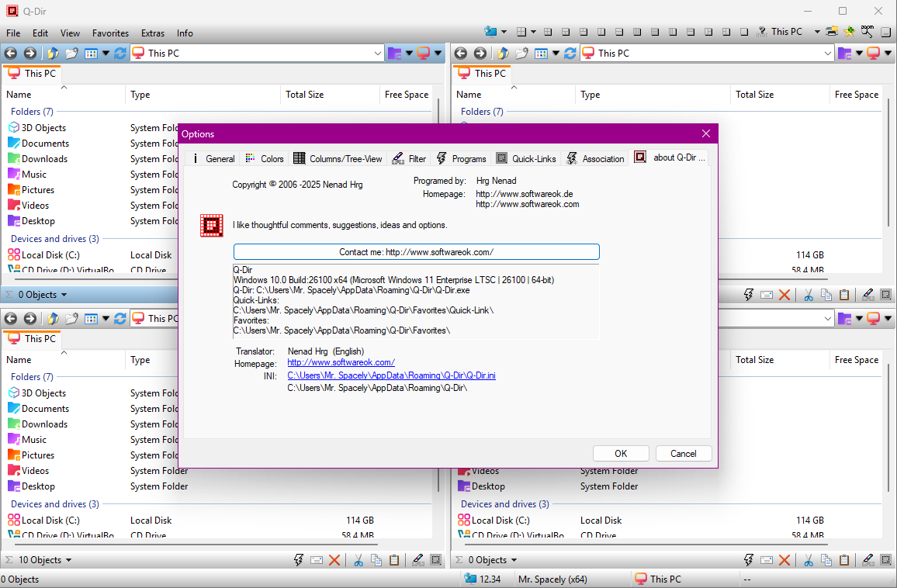Screen dimensions: 897x588
Task: Select the two side-by-side panes layout icon
Action: [601, 32]
